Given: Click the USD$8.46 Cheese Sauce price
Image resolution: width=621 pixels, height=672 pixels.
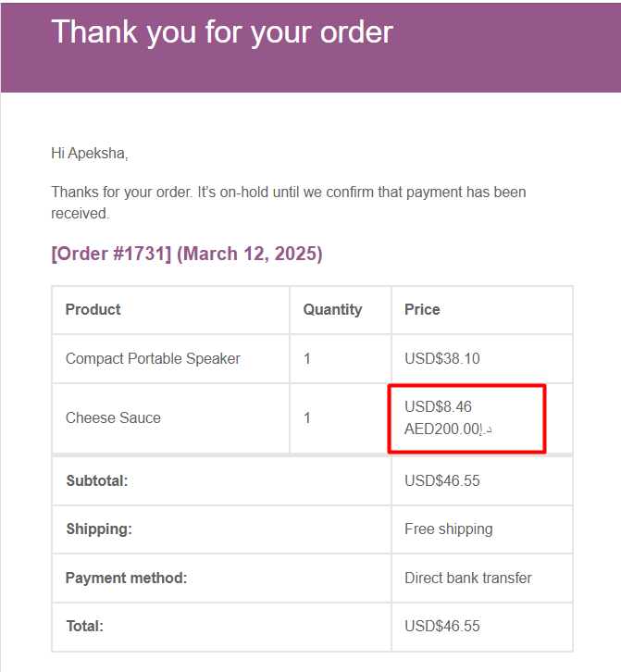Looking at the screenshot, I should 439,406.
